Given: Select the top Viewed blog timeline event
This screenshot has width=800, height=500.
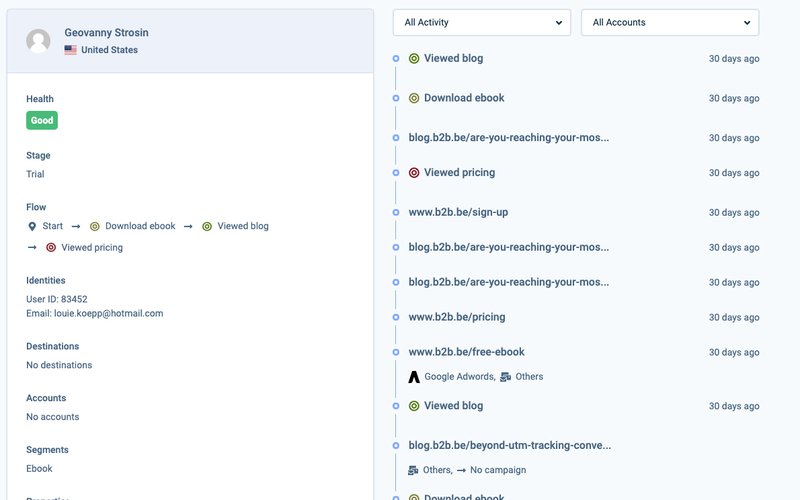Looking at the screenshot, I should coord(453,58).
